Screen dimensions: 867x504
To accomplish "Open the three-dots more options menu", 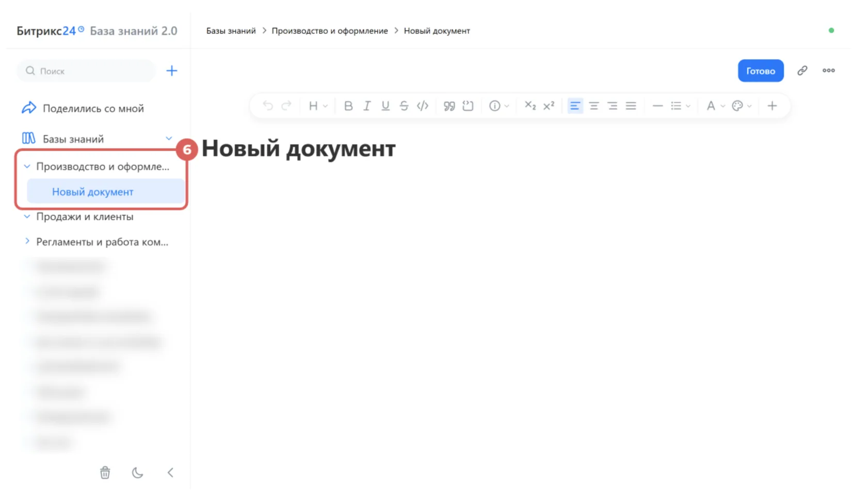I will pyautogui.click(x=829, y=71).
